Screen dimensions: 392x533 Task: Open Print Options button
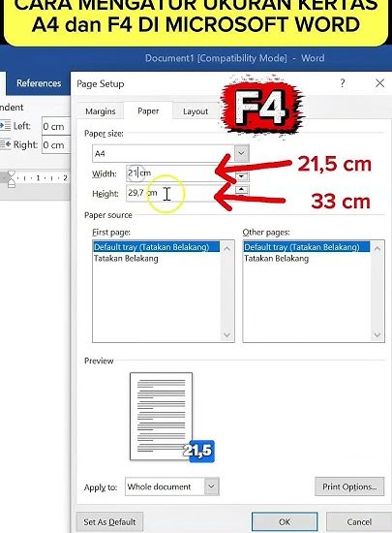(x=349, y=486)
